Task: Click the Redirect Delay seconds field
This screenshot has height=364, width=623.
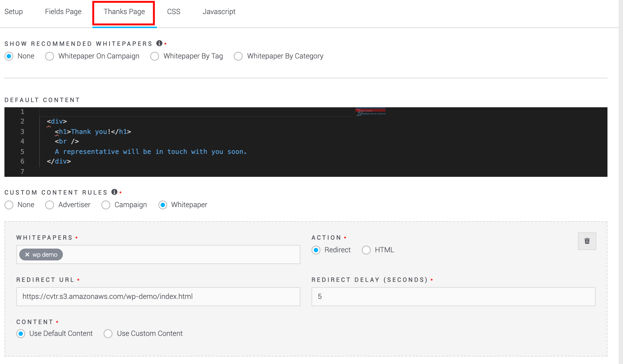Action: [x=453, y=297]
